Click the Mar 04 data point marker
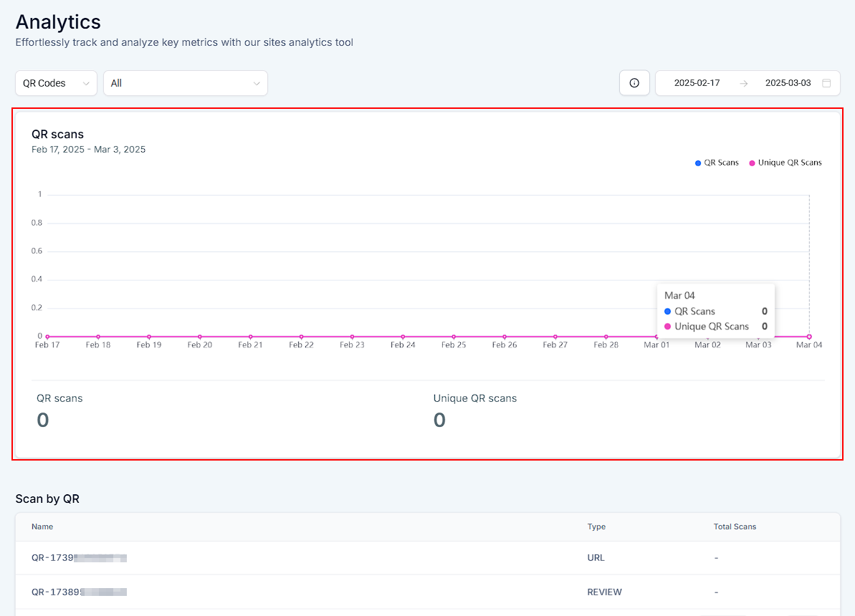The image size is (855, 616). tap(809, 337)
